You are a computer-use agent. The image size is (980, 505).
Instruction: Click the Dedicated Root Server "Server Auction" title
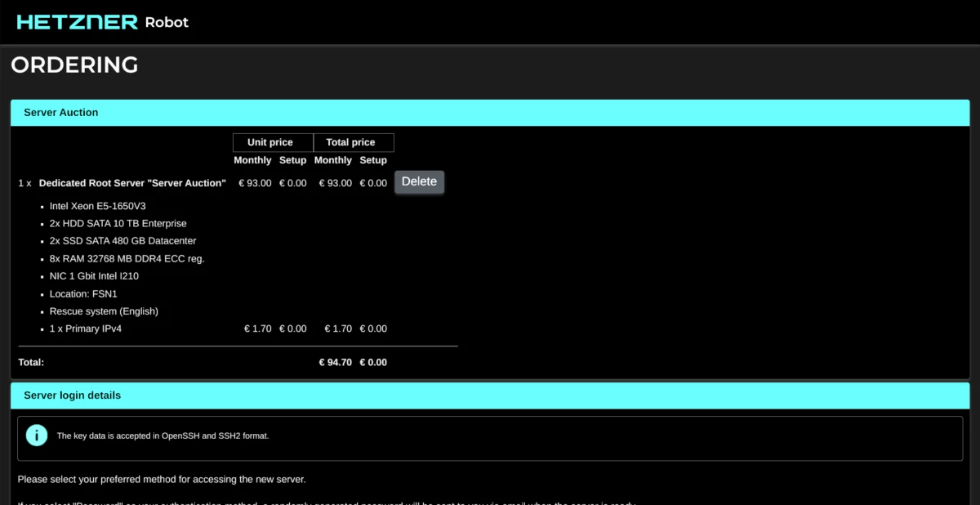[132, 183]
